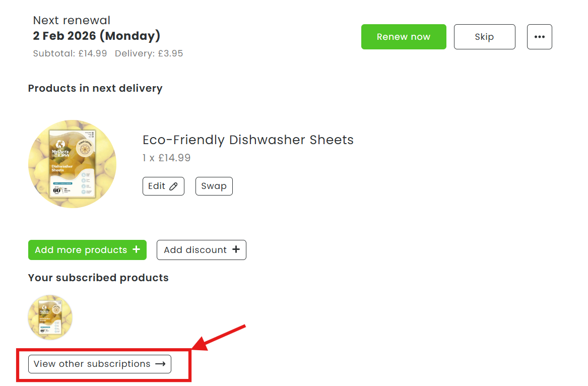Click the 2 Feb 2026 renewal date

point(96,36)
